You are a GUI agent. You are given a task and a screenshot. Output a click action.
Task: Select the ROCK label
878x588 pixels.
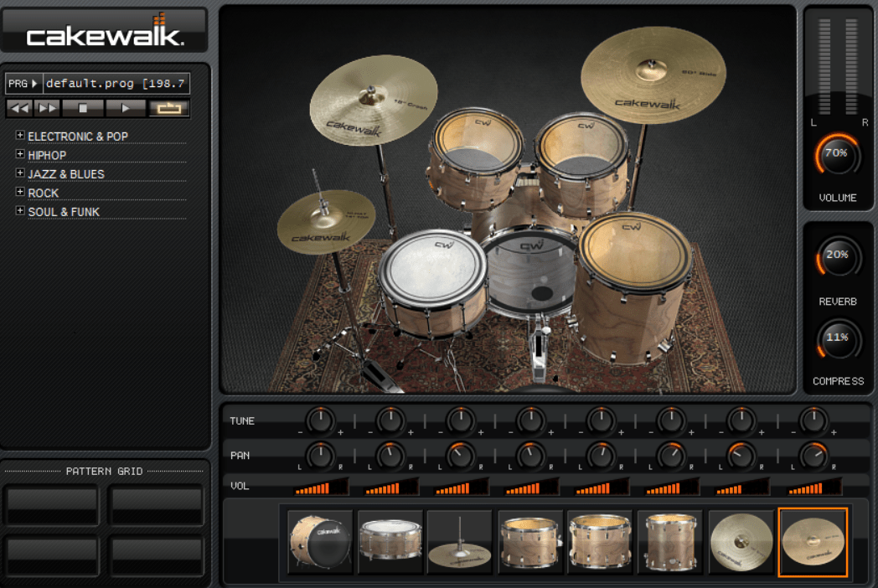tap(43, 193)
